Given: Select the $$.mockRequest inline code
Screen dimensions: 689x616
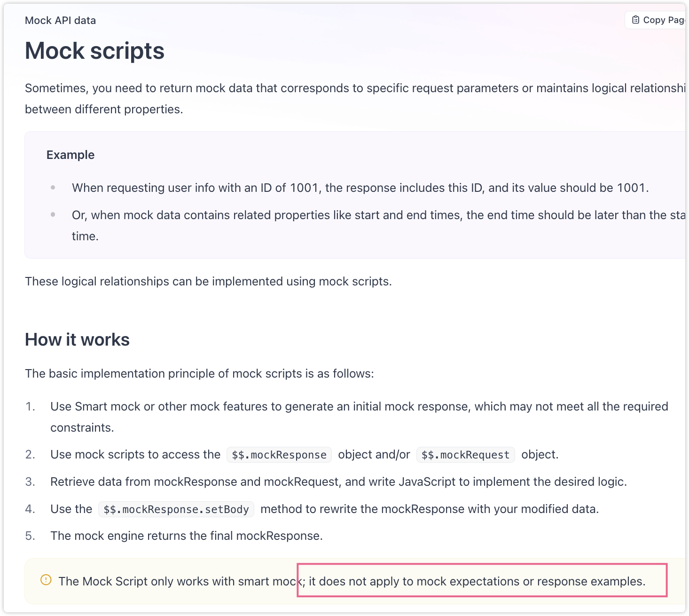Looking at the screenshot, I should pos(465,455).
